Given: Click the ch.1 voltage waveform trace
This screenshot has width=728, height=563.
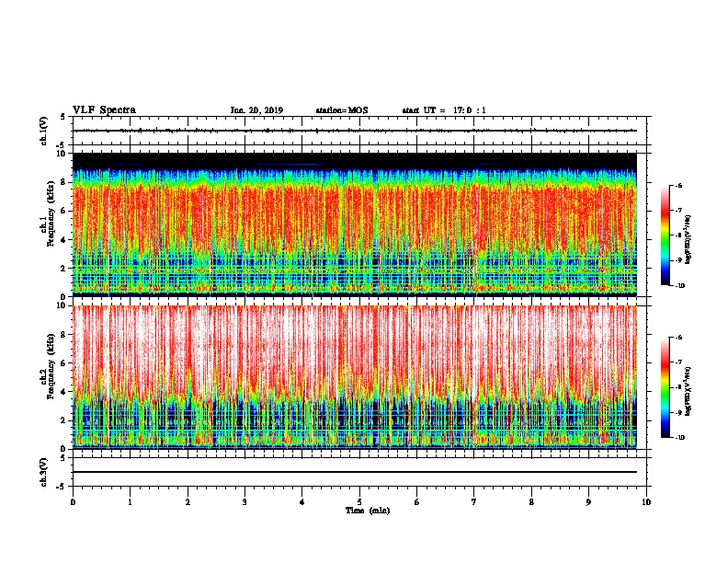Looking at the screenshot, I should point(355,131).
